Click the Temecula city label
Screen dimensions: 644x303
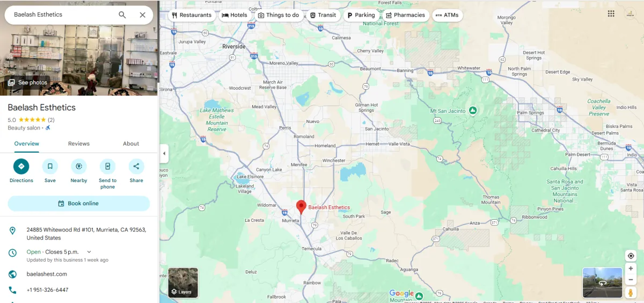tap(311, 249)
